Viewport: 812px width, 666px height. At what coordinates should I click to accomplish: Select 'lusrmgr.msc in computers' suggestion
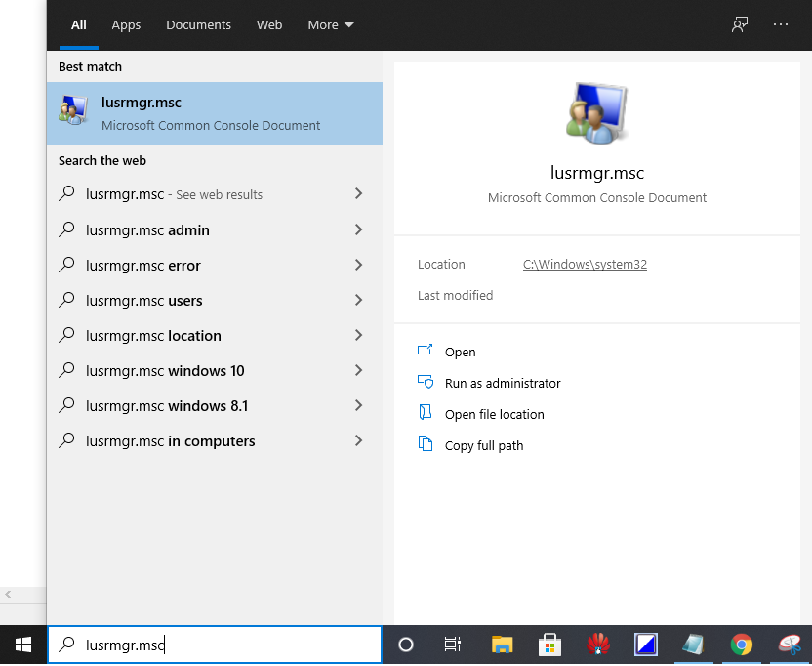215,441
